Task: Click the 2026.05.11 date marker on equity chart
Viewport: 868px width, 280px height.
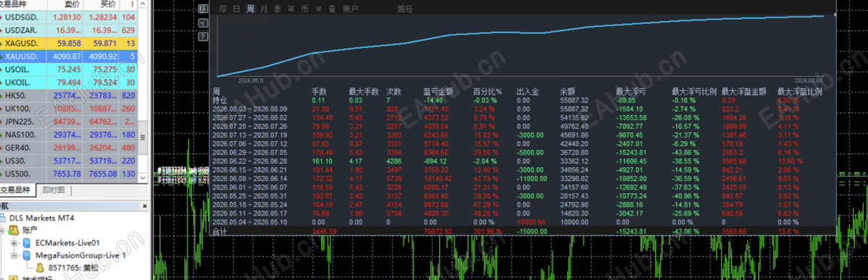Action: click(251, 80)
